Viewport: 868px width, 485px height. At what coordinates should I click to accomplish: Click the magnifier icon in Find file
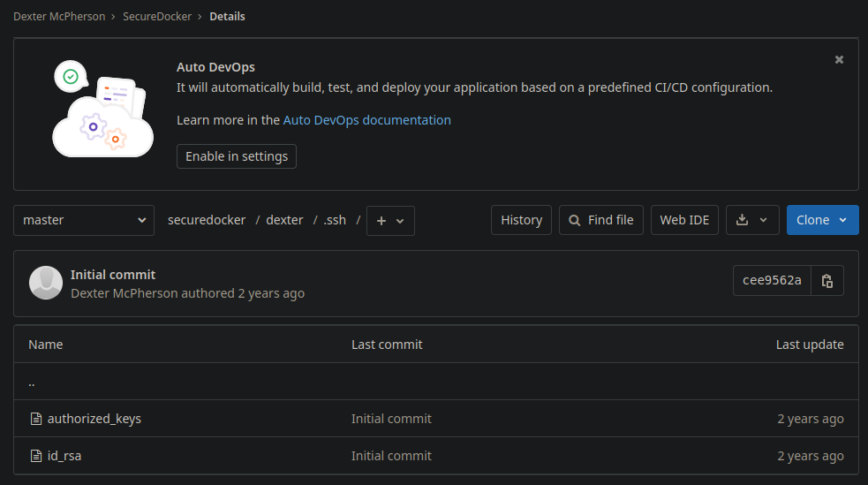click(575, 220)
